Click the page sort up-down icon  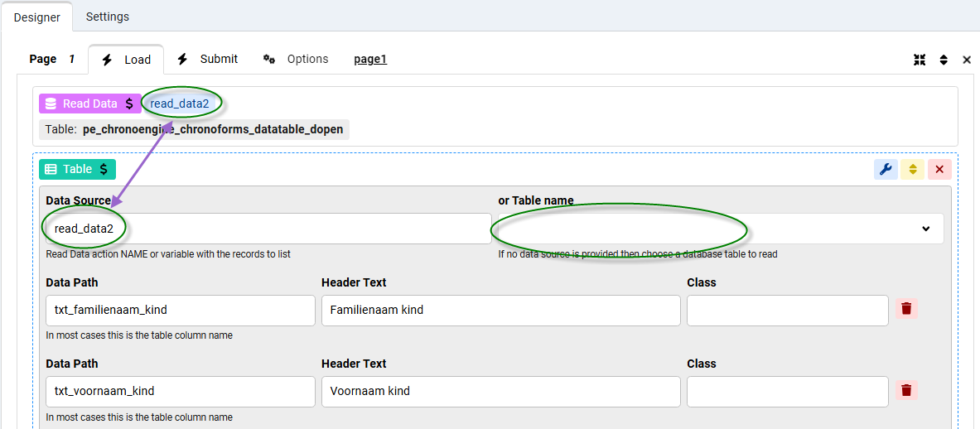(x=944, y=60)
